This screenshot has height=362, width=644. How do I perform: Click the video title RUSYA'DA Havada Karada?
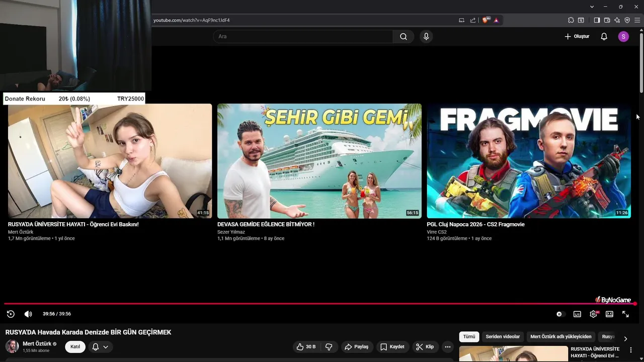pyautogui.click(x=89, y=332)
